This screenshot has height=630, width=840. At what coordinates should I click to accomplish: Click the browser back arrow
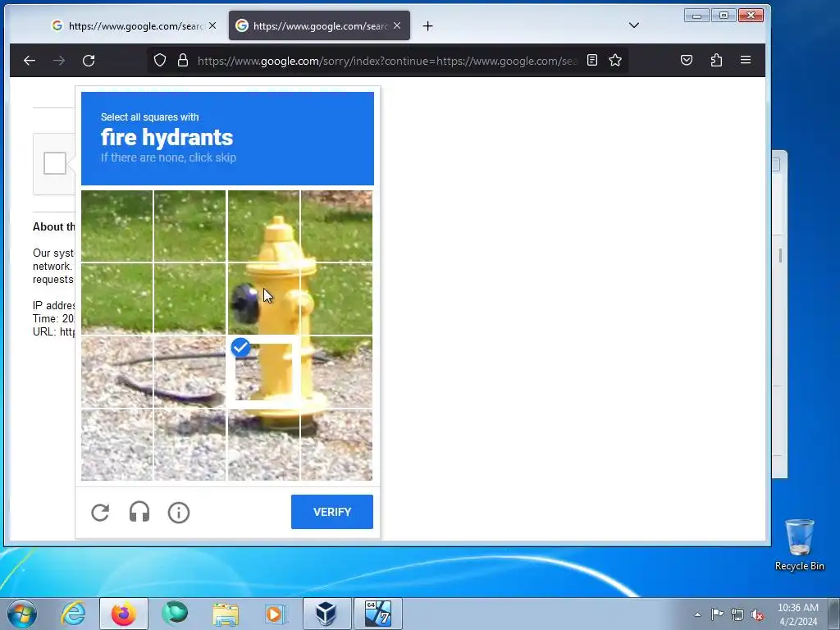30,61
